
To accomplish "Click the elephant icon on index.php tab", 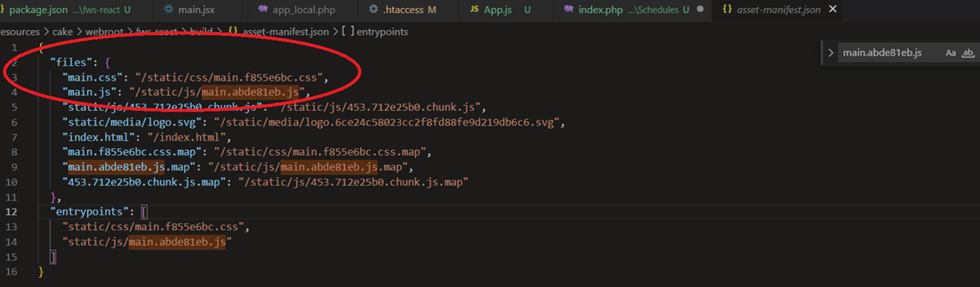I will (x=568, y=10).
